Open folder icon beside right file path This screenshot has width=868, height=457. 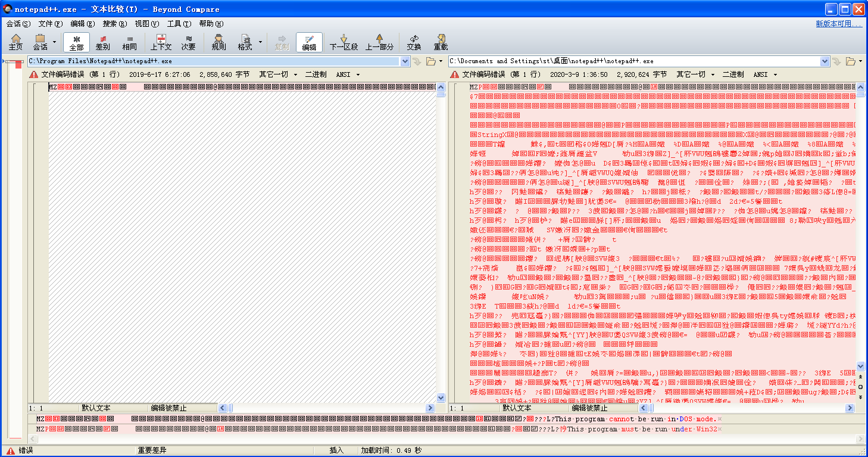click(x=850, y=61)
